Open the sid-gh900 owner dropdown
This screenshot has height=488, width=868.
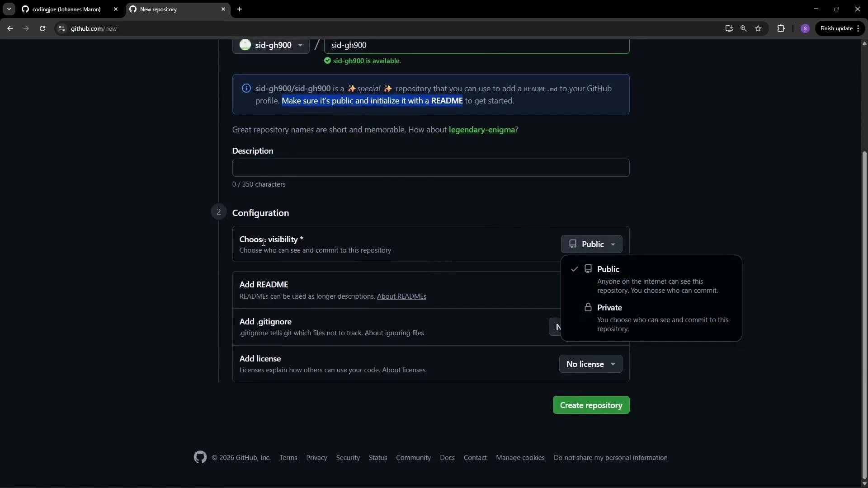(271, 45)
